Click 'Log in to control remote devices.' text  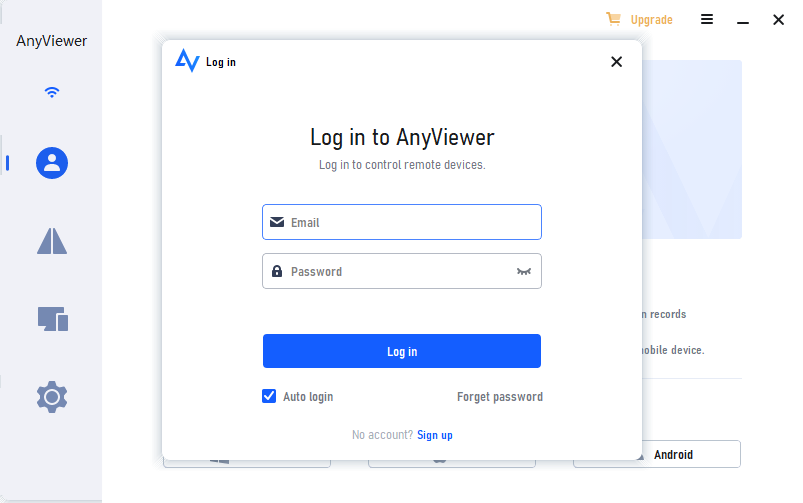(402, 165)
